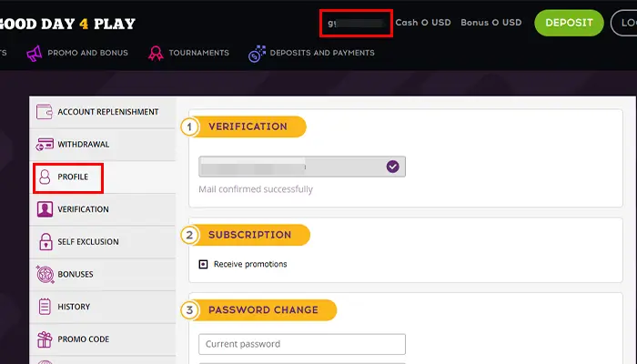This screenshot has width=637, height=364.
Task: Click the Account Replenishment wallet icon
Action: click(45, 113)
